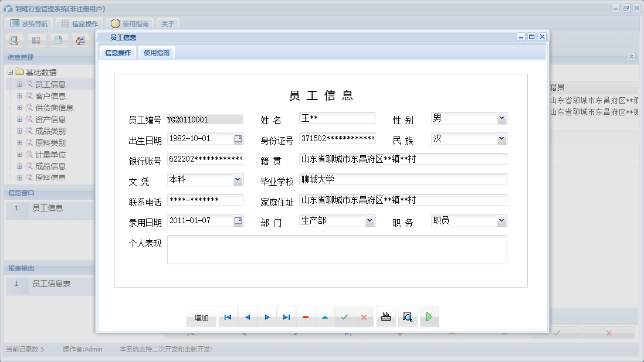Click the 增加 add button
Image resolution: width=644 pixels, height=362 pixels.
click(201, 316)
